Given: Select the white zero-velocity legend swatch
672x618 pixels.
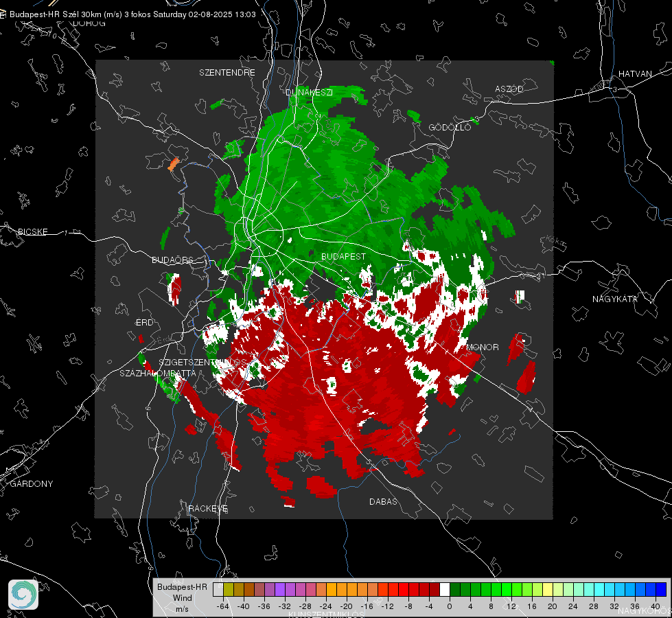Looking at the screenshot, I should point(445,590).
